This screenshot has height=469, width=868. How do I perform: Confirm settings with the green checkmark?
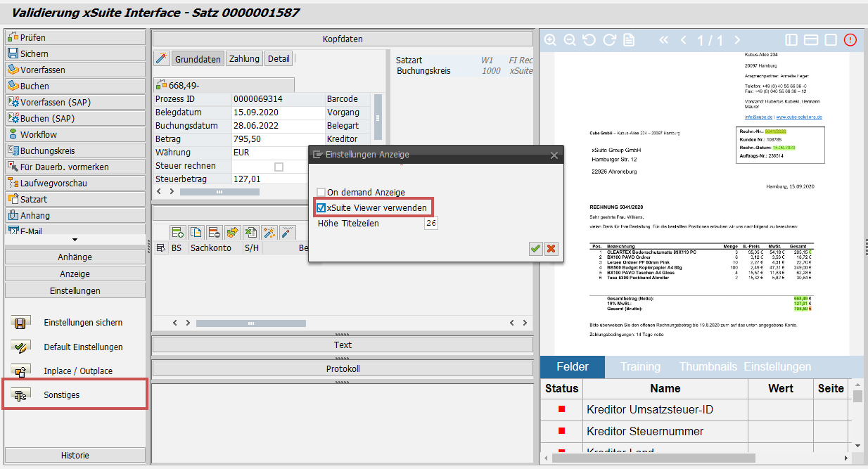[536, 248]
